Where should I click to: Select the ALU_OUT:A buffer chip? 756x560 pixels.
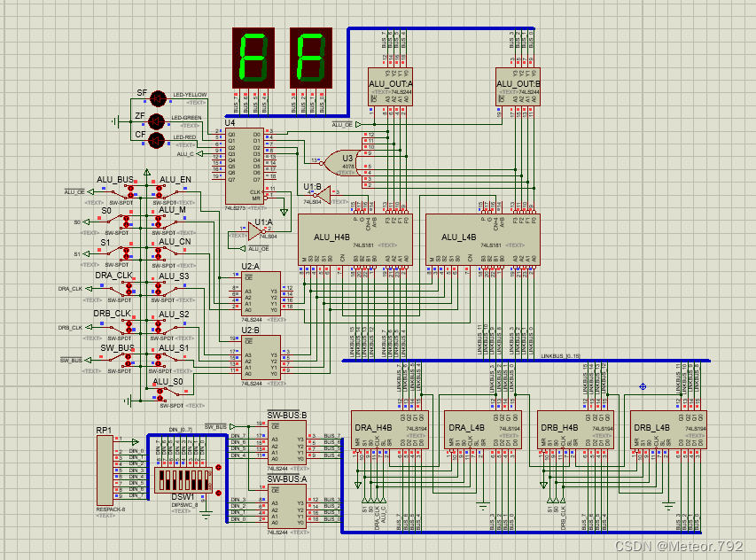[390, 87]
